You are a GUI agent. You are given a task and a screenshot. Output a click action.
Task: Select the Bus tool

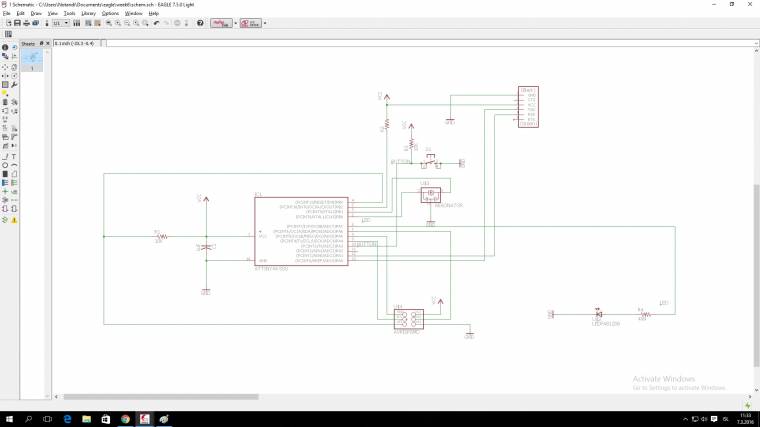coord(5,183)
